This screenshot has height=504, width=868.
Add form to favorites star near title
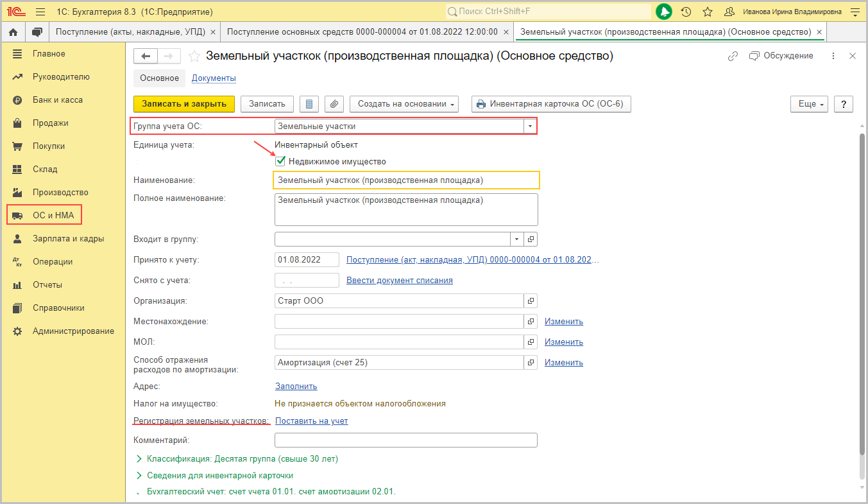point(194,56)
